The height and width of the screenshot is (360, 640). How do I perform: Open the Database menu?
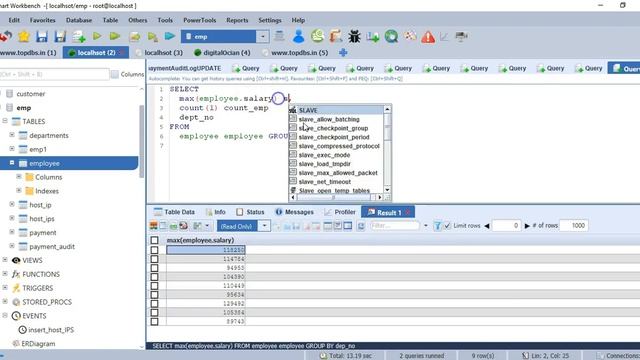point(79,20)
